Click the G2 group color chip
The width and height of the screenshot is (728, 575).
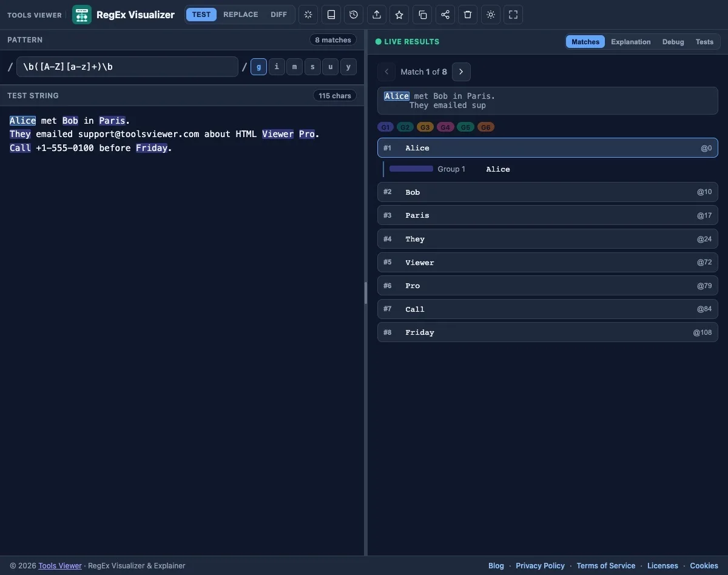[405, 127]
